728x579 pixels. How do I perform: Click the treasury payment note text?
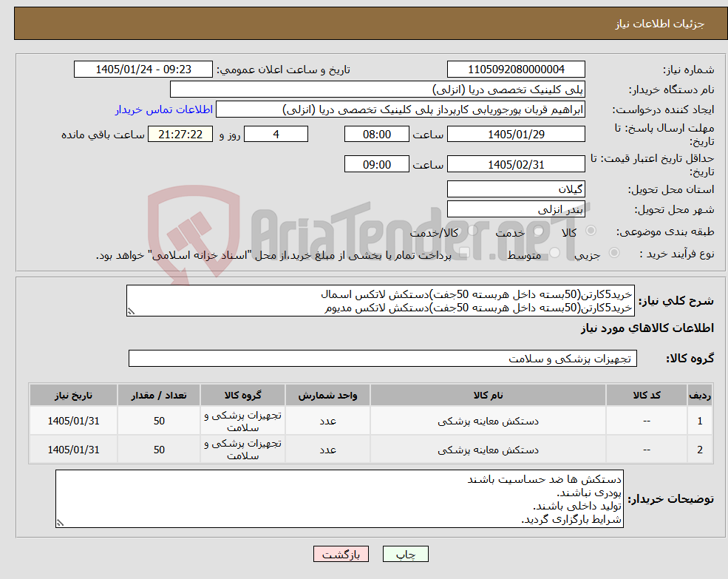pyautogui.click(x=273, y=255)
